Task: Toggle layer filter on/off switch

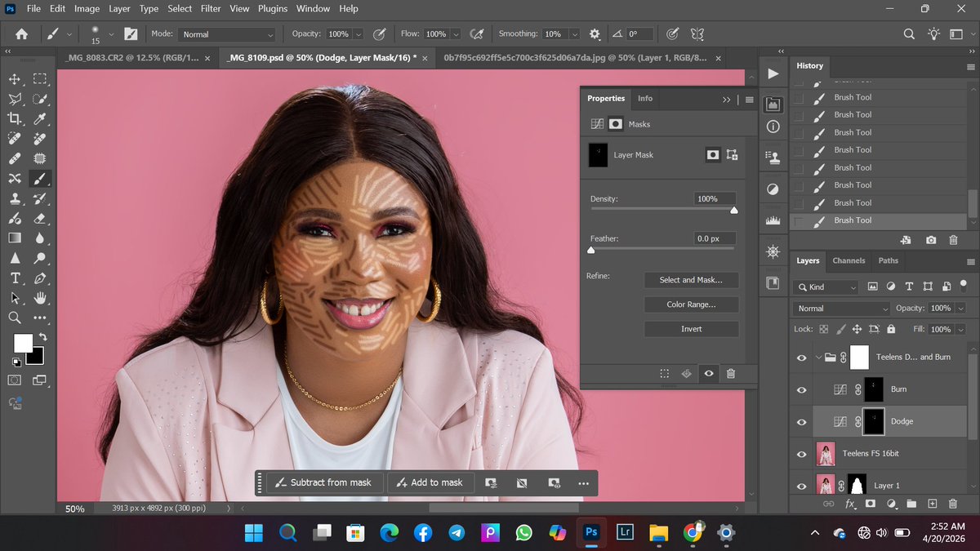Action: coord(964,286)
